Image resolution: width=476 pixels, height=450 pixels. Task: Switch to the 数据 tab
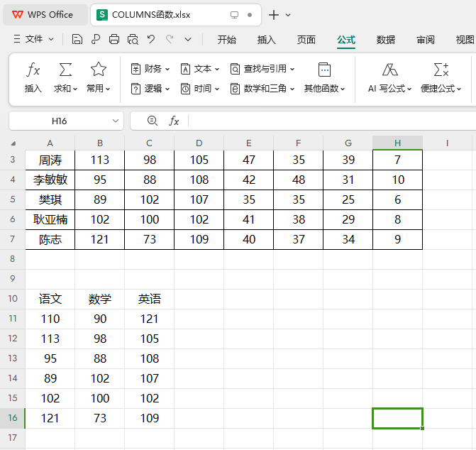tap(385, 40)
